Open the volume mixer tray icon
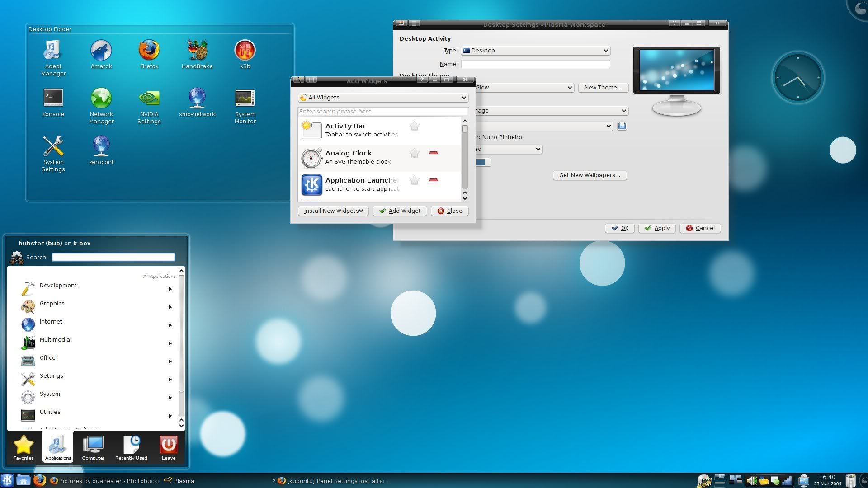 coord(752,481)
